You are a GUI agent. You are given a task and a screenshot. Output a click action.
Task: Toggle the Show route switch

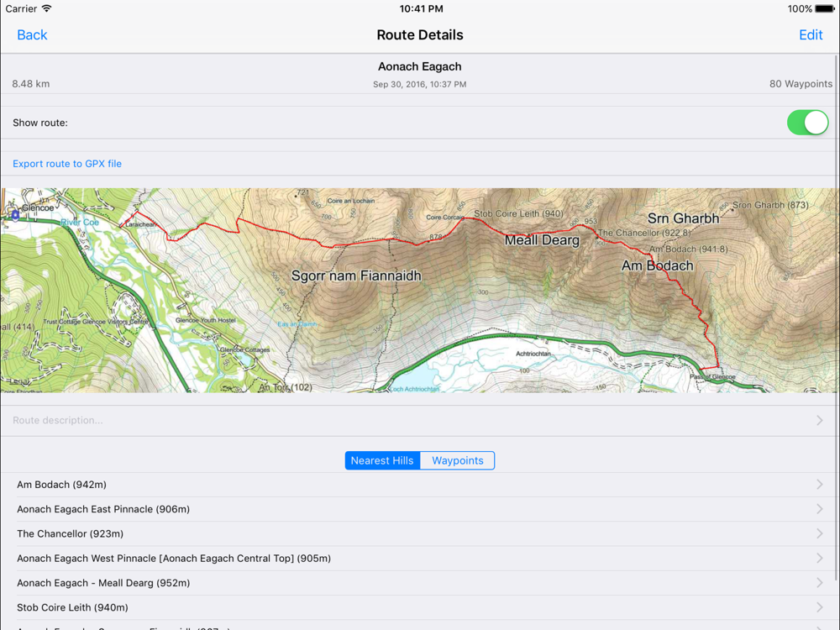pyautogui.click(x=807, y=123)
